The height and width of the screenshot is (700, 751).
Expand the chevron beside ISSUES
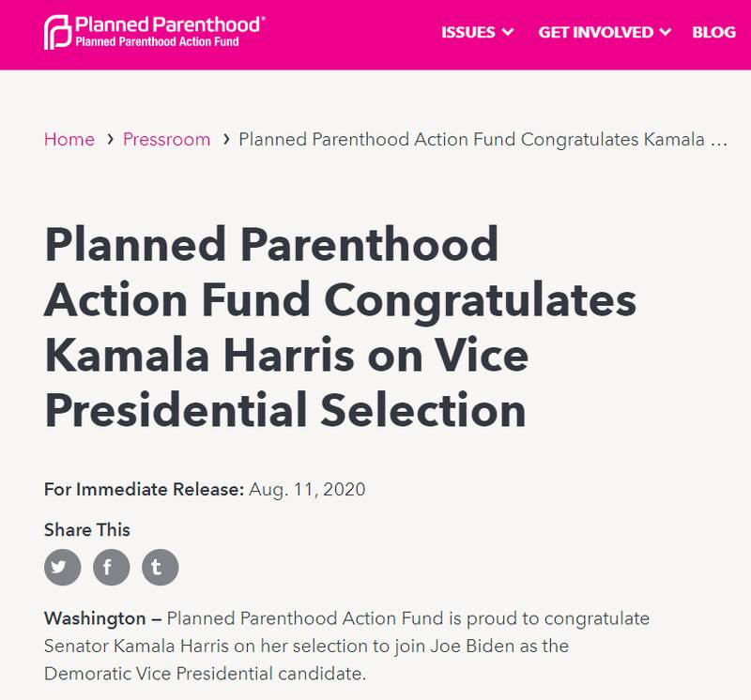click(509, 33)
